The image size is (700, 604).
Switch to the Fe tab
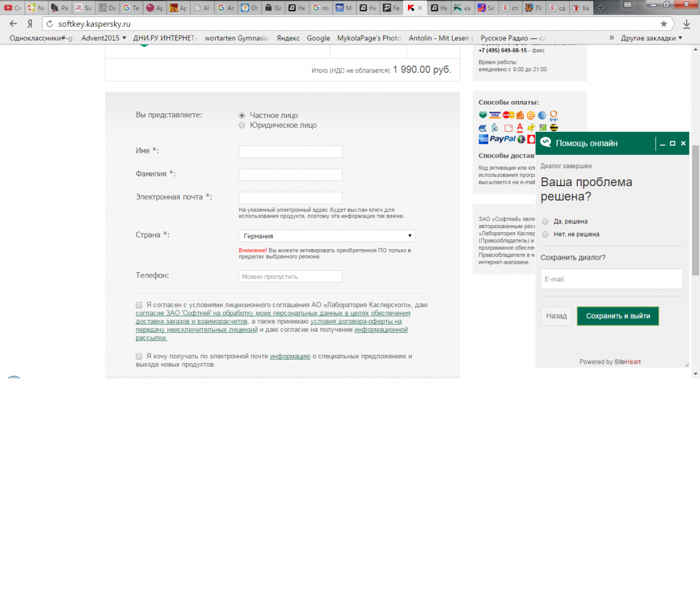click(x=391, y=8)
